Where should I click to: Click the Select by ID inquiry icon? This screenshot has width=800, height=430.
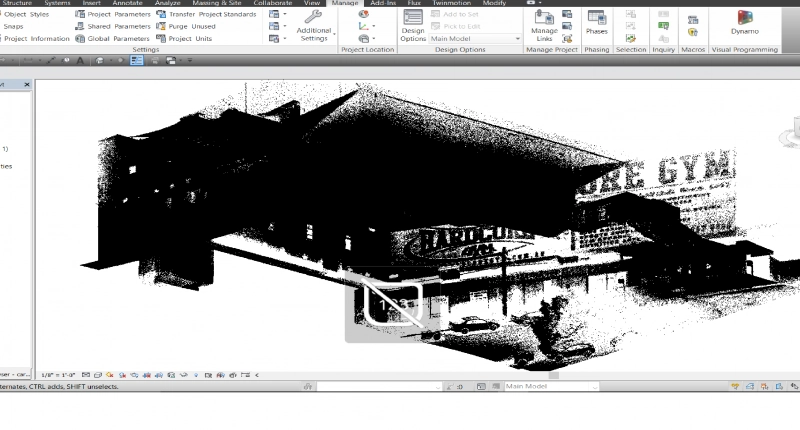tap(663, 26)
